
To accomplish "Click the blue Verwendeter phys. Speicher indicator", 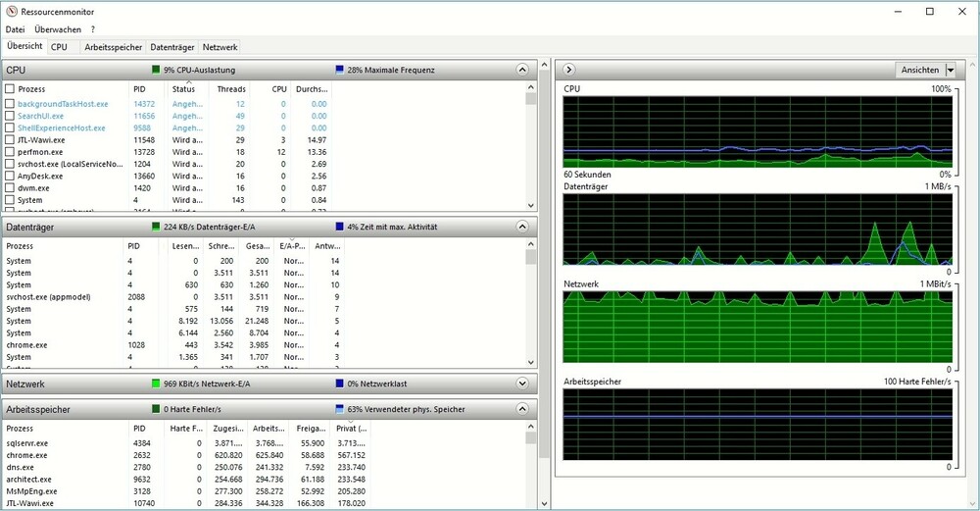I will pos(339,409).
